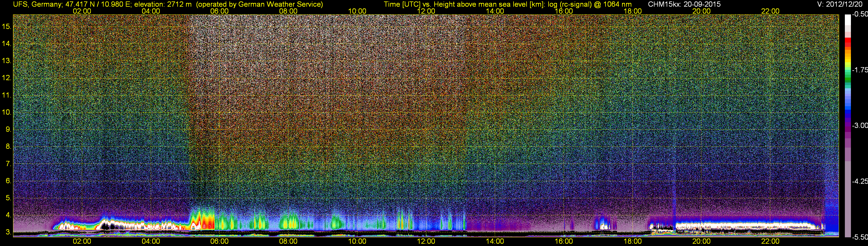The height and width of the screenshot is (246, 868).
Task: Click the "11." km height axis label
Action: click(7, 95)
